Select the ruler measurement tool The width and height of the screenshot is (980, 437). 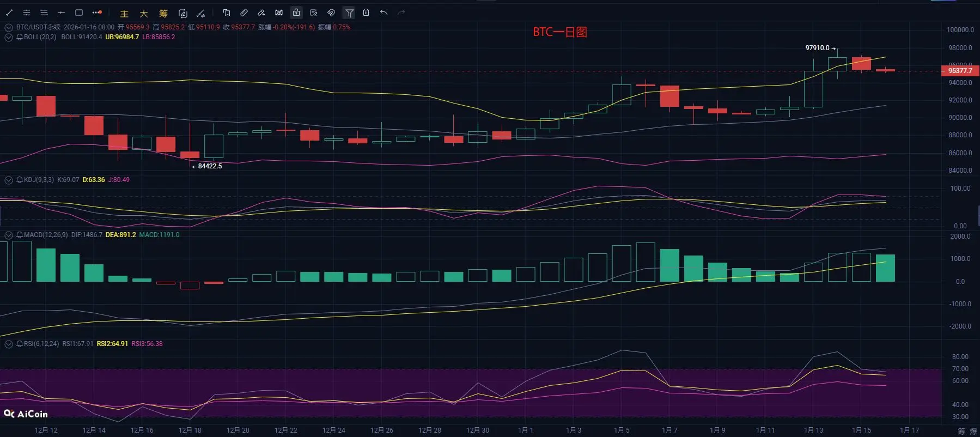[244, 13]
